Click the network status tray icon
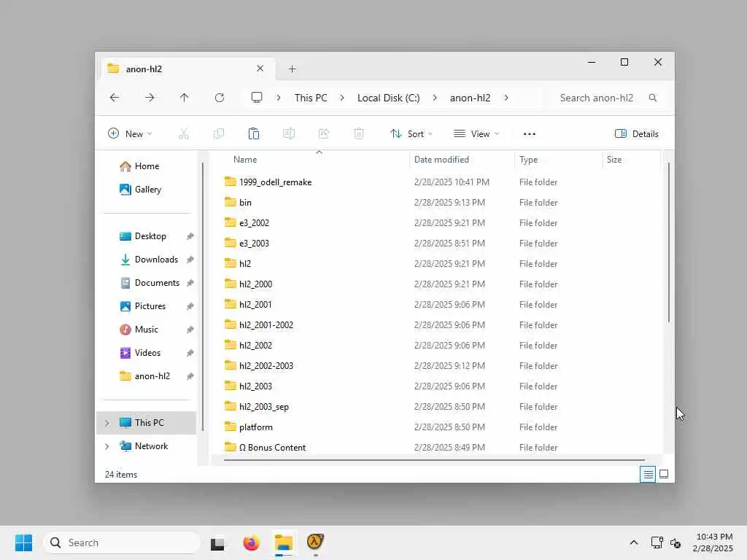 tap(657, 542)
